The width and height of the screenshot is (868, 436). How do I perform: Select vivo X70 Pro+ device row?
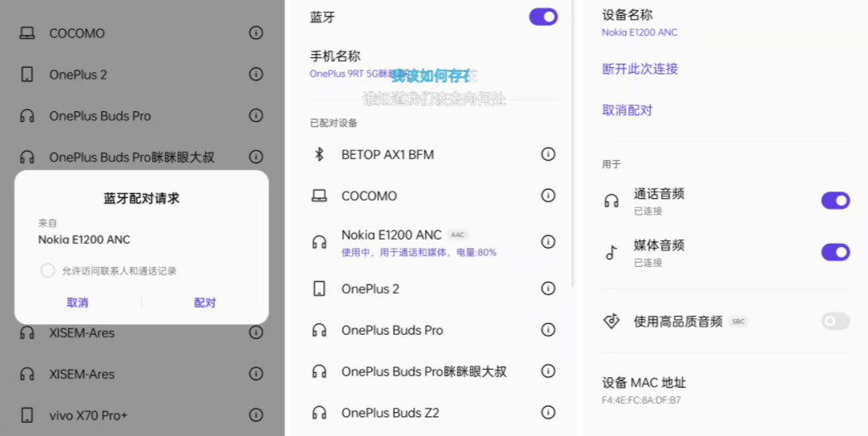point(142,415)
